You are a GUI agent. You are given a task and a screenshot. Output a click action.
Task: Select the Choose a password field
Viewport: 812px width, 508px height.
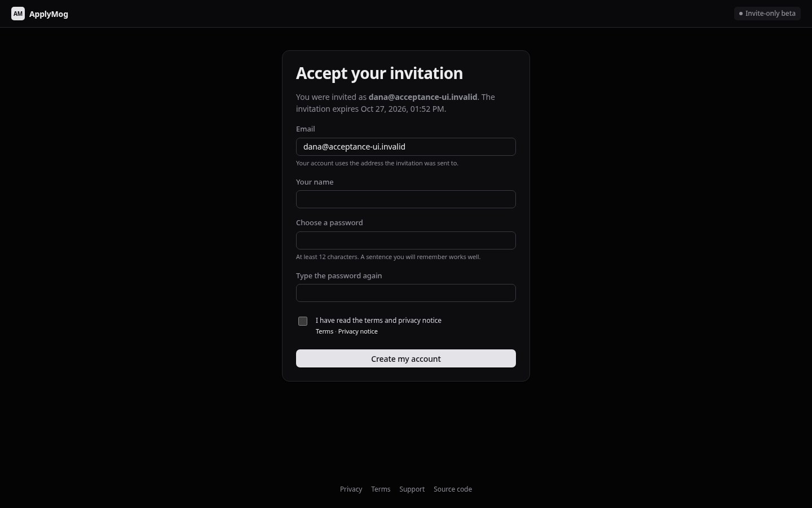tap(406, 240)
